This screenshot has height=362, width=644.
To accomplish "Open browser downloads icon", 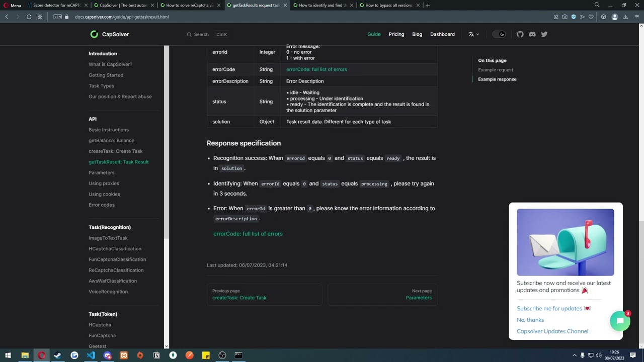I will click(625, 17).
